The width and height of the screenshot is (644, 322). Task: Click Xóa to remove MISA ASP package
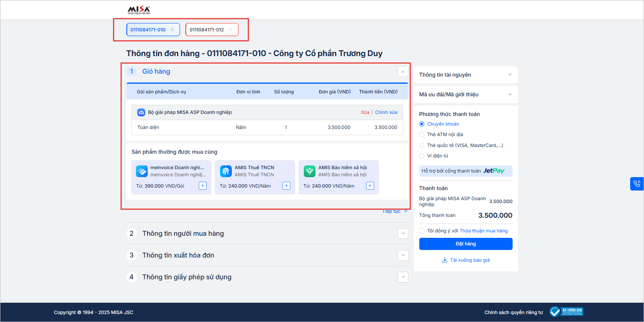[365, 112]
